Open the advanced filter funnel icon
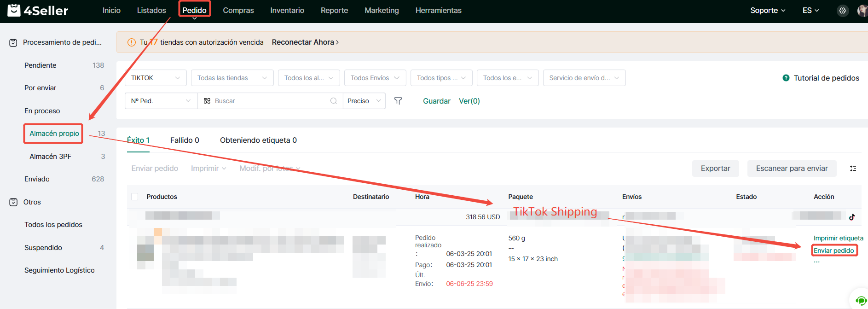Image resolution: width=868 pixels, height=309 pixels. 398,101
